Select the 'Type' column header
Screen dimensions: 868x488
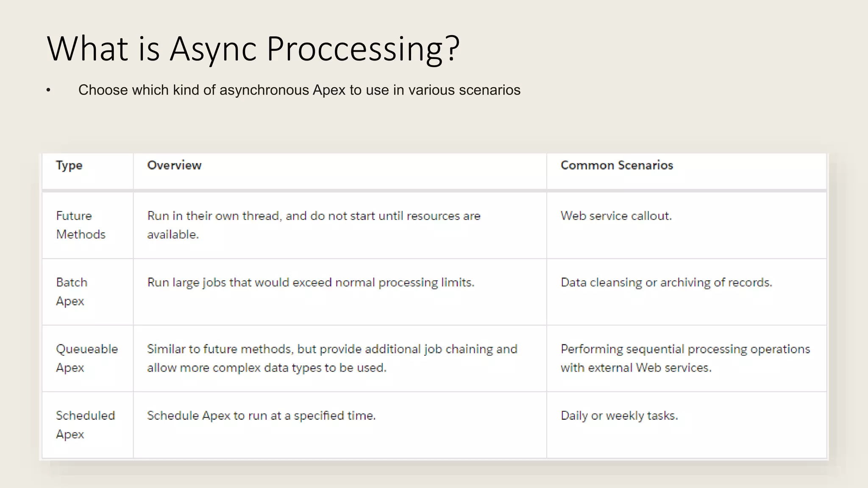tap(69, 165)
